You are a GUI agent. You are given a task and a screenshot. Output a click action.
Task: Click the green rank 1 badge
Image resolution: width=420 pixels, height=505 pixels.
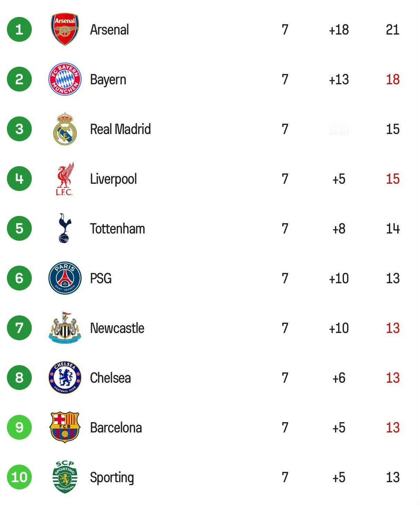(x=19, y=30)
